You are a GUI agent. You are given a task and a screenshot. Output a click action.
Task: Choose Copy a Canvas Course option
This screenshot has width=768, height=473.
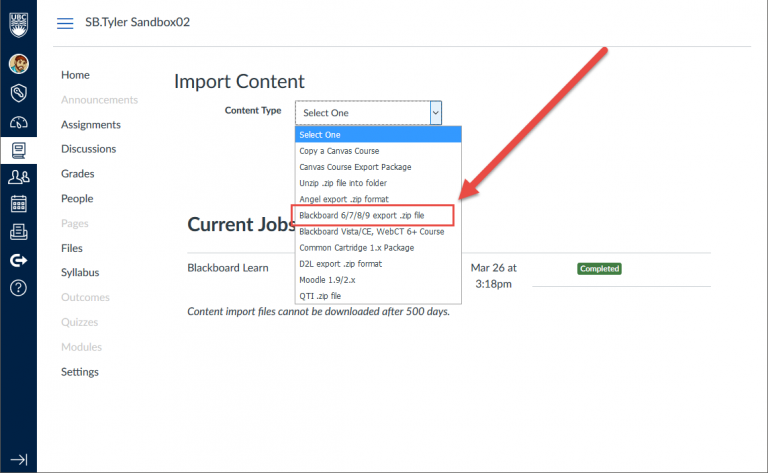(378, 151)
